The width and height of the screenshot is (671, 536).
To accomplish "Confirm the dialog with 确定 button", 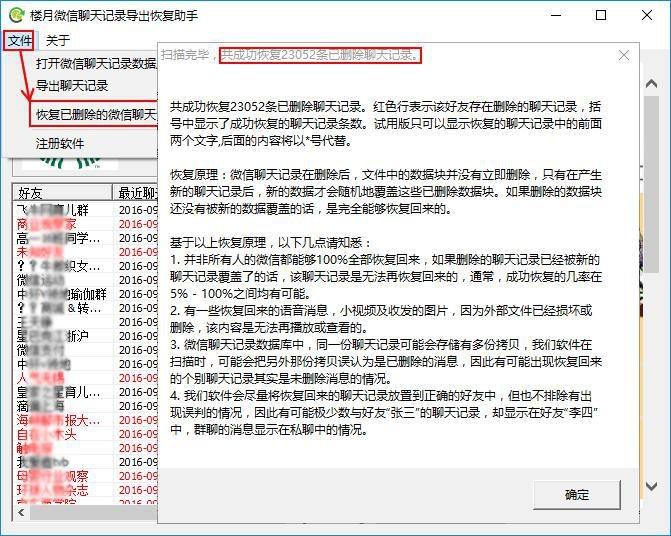I will coord(576,495).
